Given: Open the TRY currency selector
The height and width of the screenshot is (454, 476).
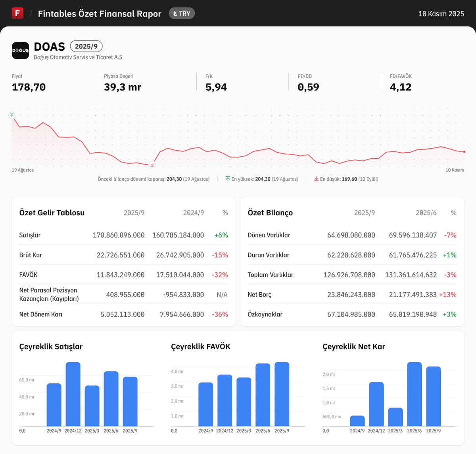Looking at the screenshot, I should coord(182,13).
